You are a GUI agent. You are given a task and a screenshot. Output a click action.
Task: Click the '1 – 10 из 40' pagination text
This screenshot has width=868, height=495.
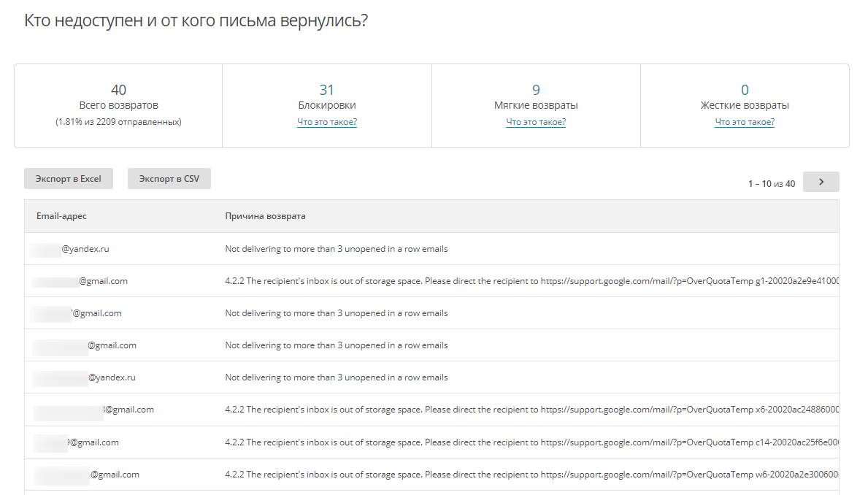pos(771,184)
